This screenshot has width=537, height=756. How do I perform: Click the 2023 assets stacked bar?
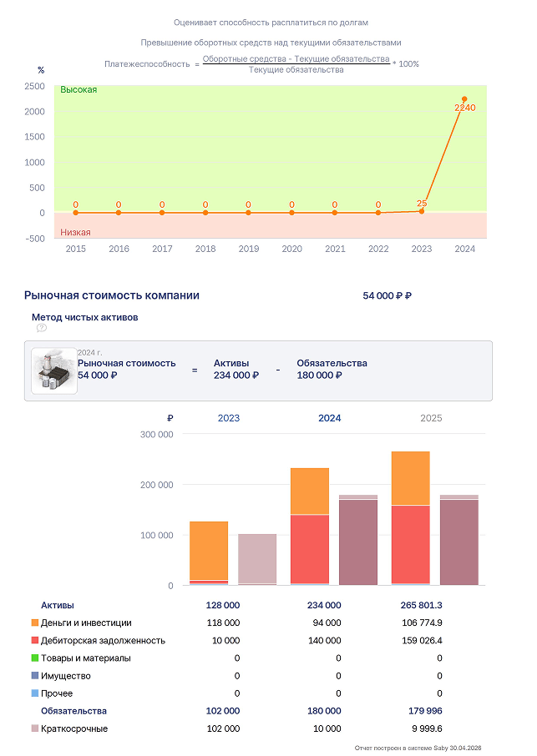click(x=209, y=553)
